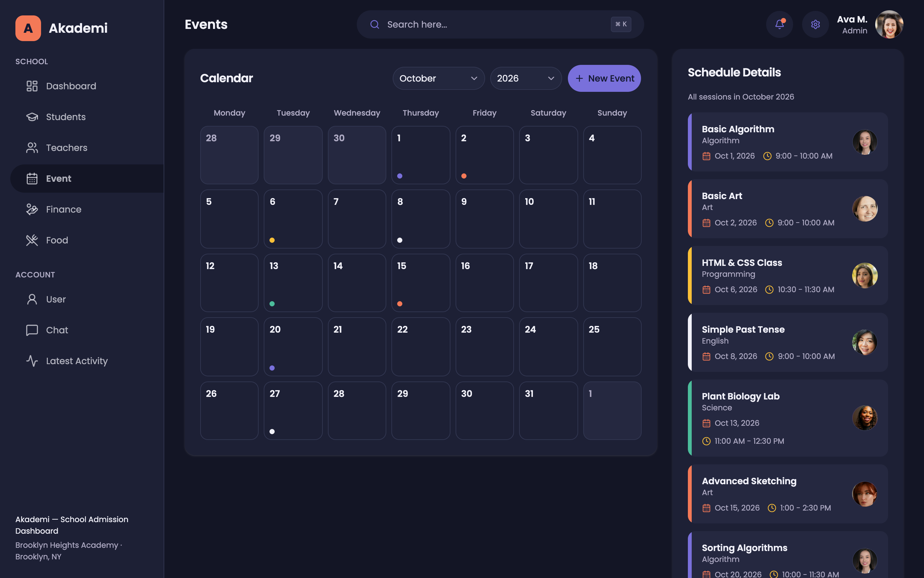Open the Dashboard menu label
Viewport: 924px width, 578px height.
click(x=71, y=86)
